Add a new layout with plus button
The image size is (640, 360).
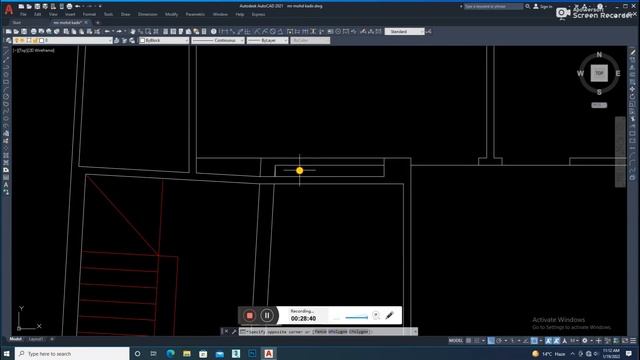point(52,339)
